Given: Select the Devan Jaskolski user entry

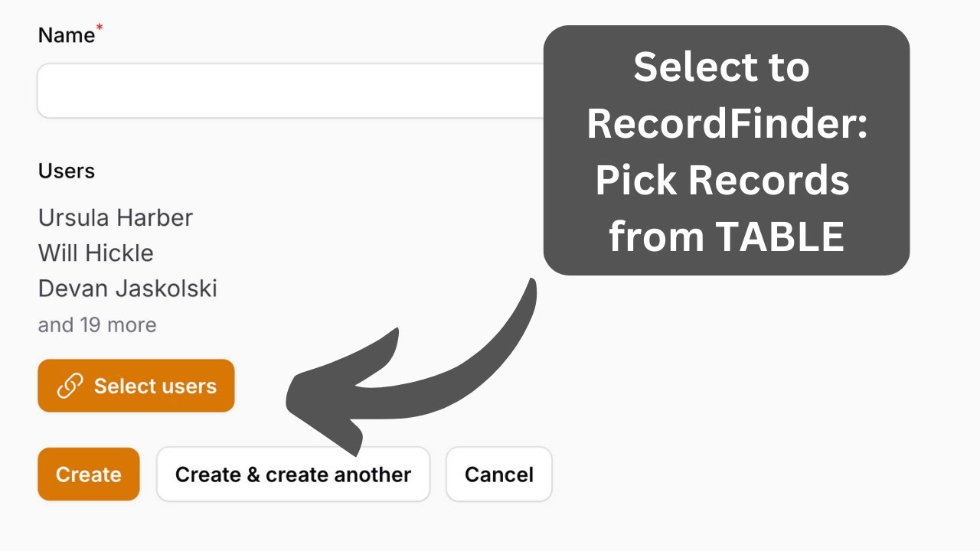Looking at the screenshot, I should point(128,289).
